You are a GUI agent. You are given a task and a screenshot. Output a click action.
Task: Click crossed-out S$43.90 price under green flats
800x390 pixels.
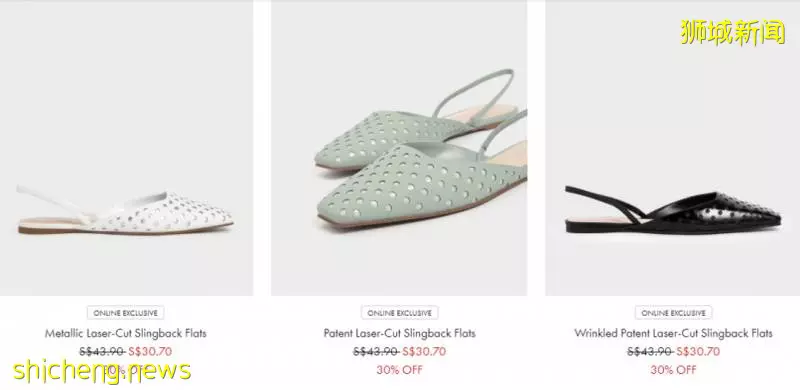point(376,351)
